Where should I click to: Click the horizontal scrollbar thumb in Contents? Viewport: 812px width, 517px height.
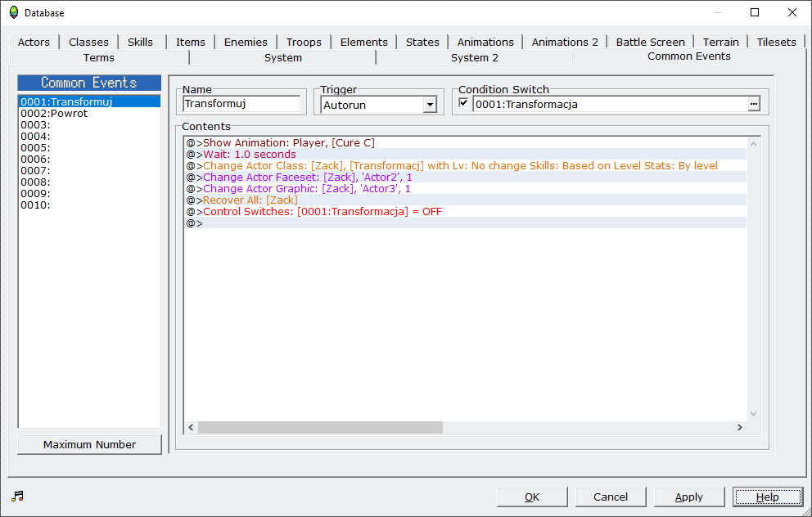point(320,427)
